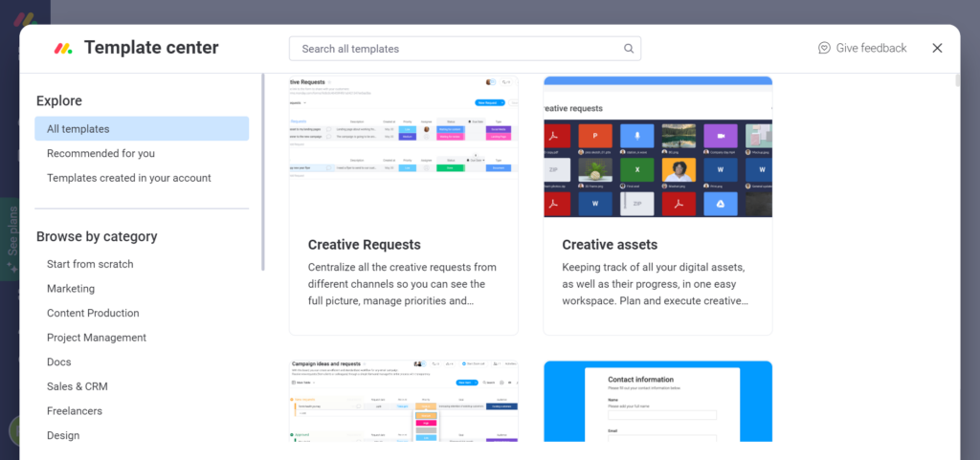Browse the Content Production category

tap(93, 313)
